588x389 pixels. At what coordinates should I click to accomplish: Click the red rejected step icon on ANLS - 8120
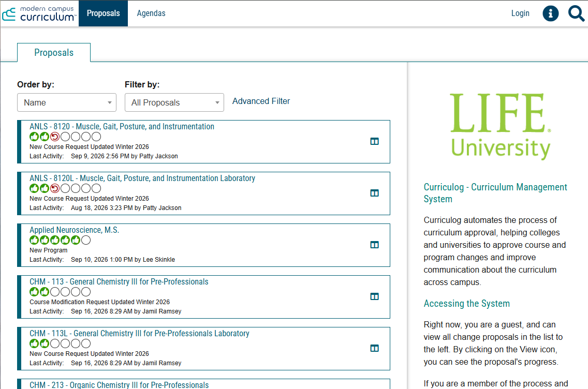pyautogui.click(x=55, y=137)
